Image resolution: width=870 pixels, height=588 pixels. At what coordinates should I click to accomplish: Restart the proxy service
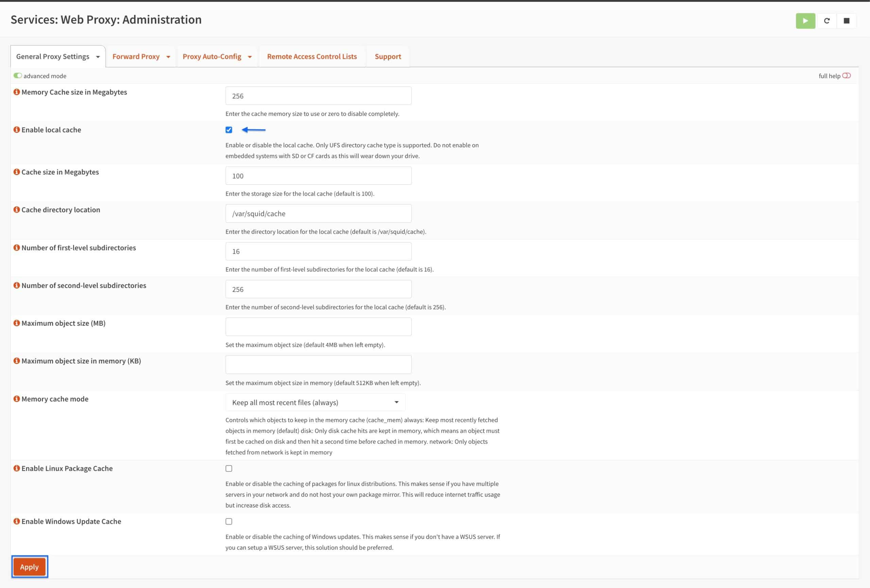[826, 21]
